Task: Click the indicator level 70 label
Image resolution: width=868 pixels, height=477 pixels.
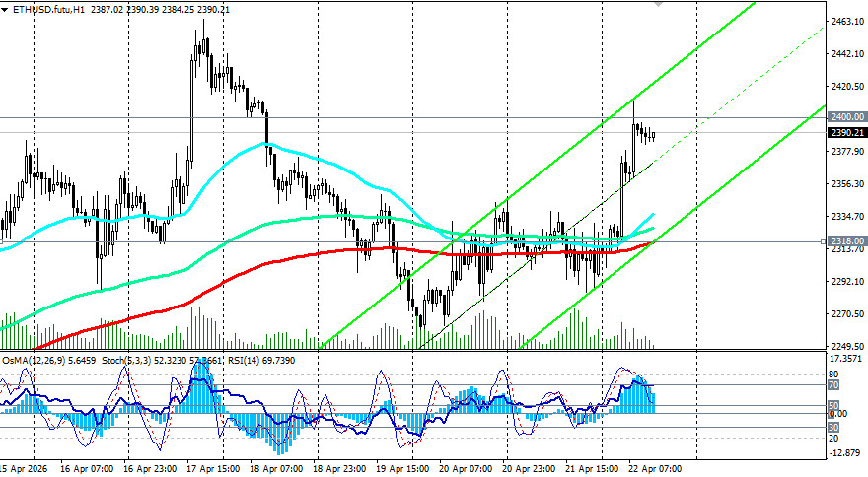Action: click(x=833, y=385)
